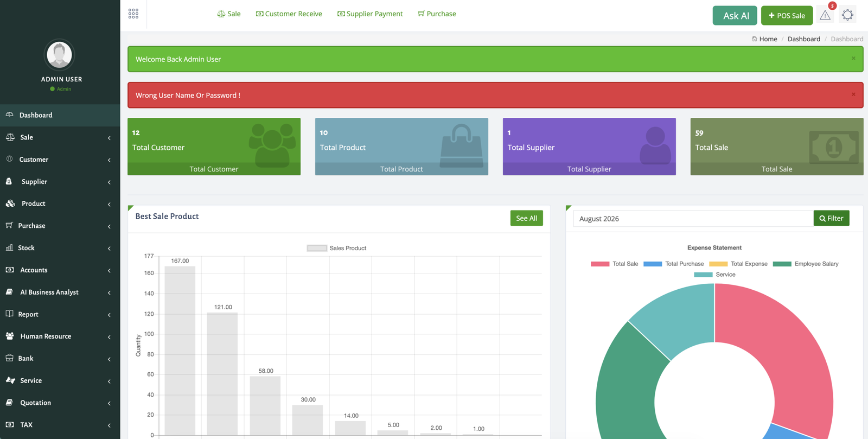Open Purchase in the top navigation

pyautogui.click(x=437, y=14)
